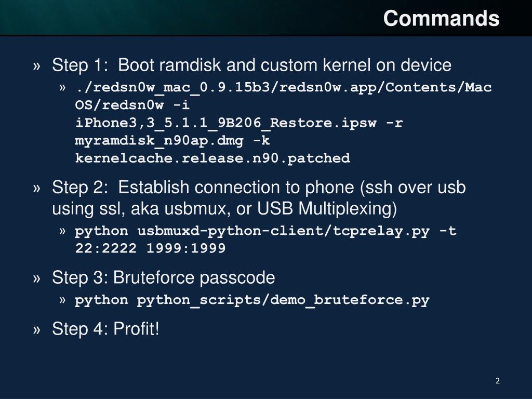The height and width of the screenshot is (399, 532).
Task: Click the iPhone3,3_5.1.1_9B206_Restore.ipsw filename
Action: (225, 123)
